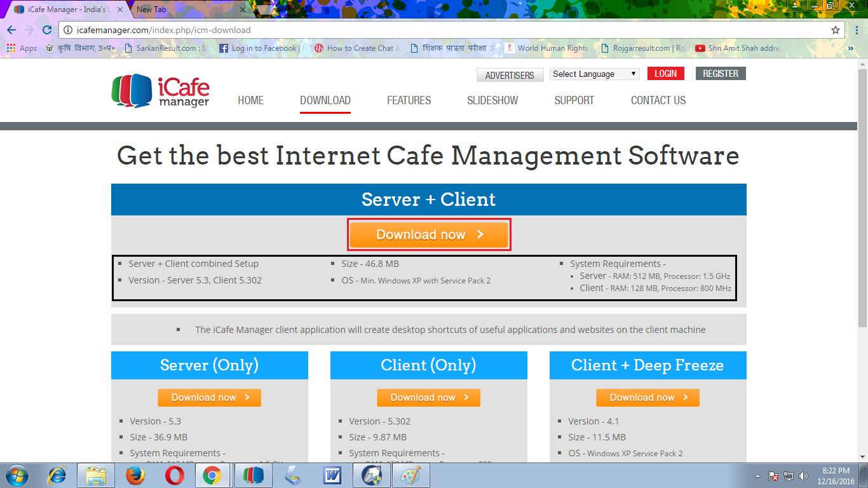Open iCafe Manager app in the taskbar
868x488 pixels.
(x=253, y=475)
